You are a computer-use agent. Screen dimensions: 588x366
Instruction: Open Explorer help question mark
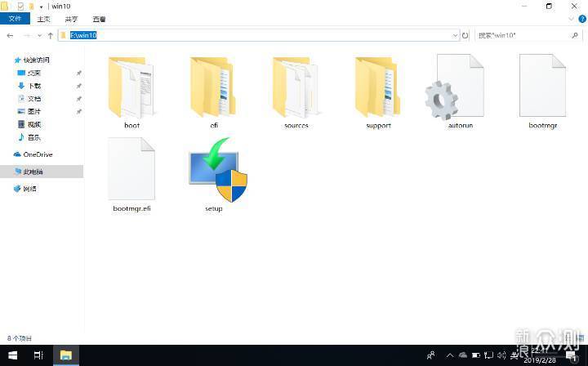[582, 19]
